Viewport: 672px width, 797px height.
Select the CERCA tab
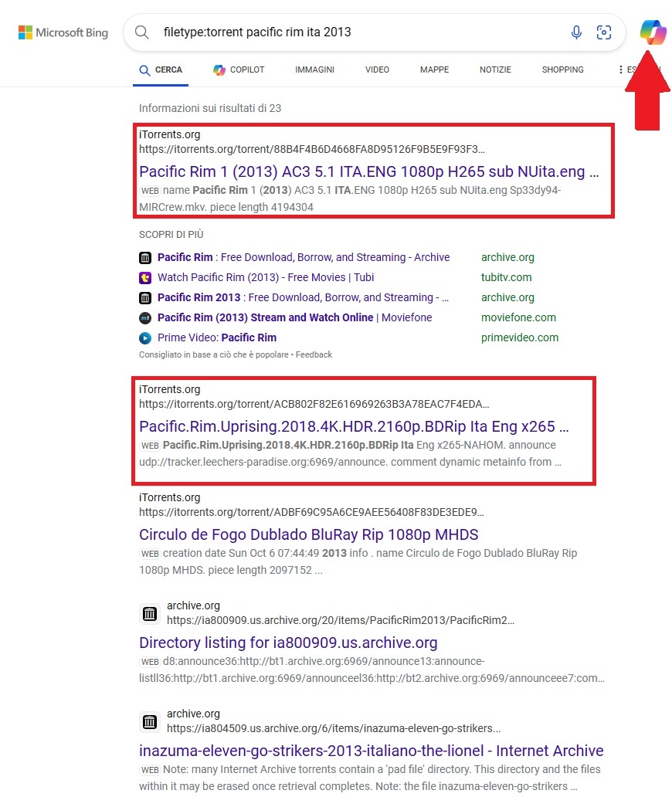pyautogui.click(x=161, y=70)
